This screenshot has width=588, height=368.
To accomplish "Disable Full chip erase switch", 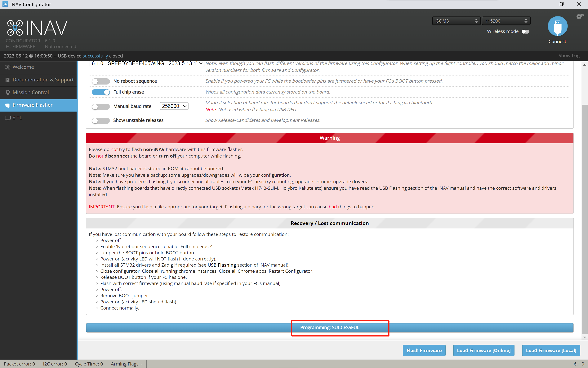I will tap(101, 92).
